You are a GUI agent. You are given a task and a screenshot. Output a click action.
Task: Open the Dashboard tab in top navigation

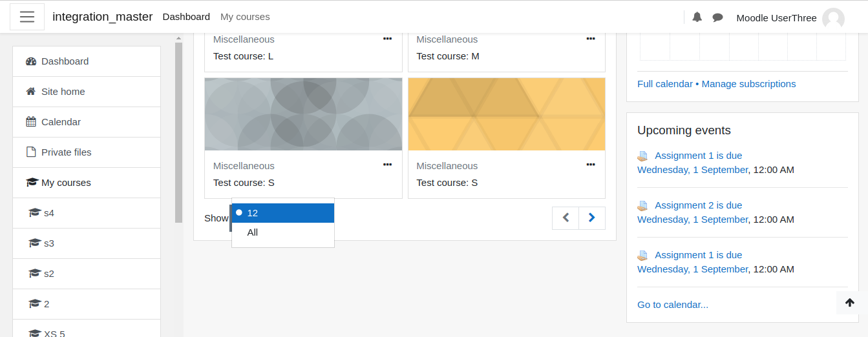(186, 17)
